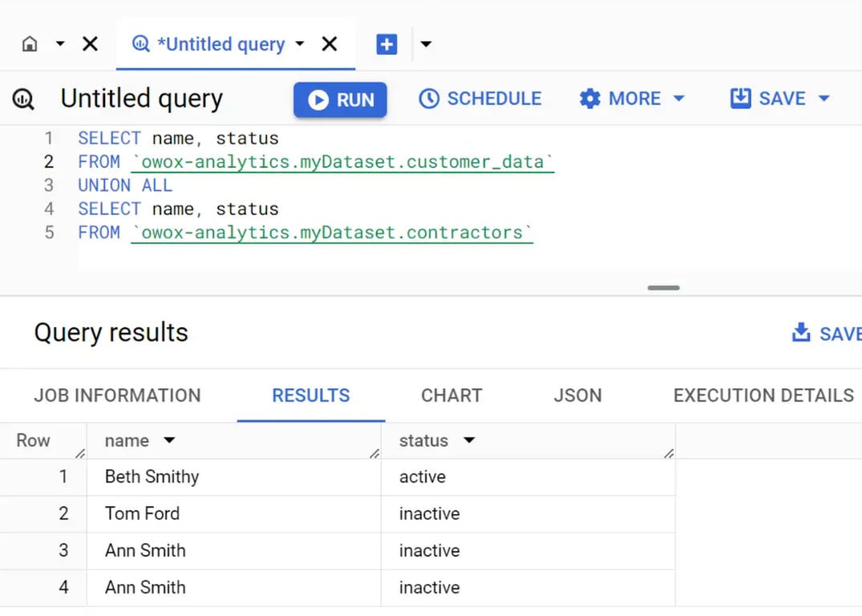Open the CHART tab
This screenshot has height=616, width=862.
click(452, 395)
